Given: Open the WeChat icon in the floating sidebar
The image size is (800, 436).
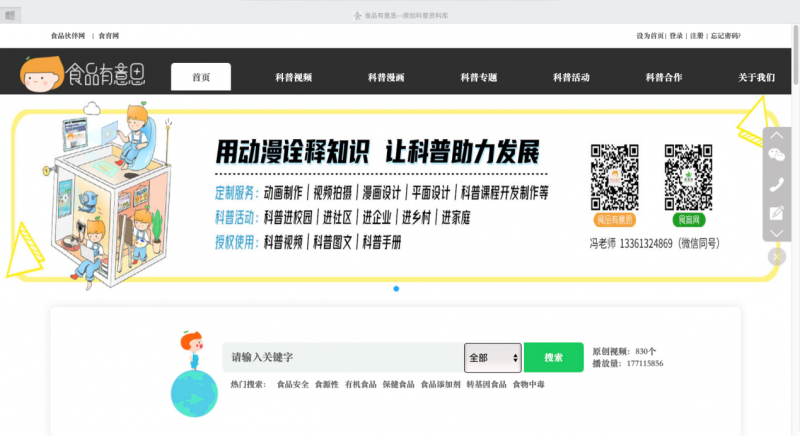Looking at the screenshot, I should pos(777,155).
